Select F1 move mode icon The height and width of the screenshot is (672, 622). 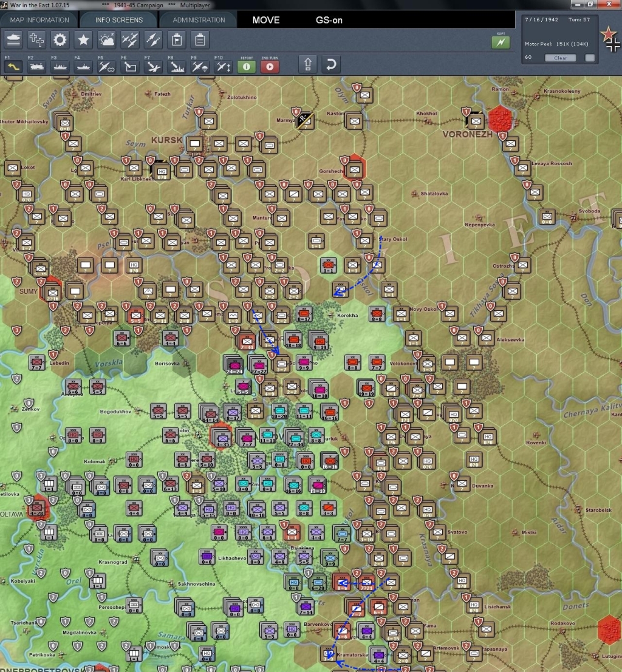coord(13,67)
